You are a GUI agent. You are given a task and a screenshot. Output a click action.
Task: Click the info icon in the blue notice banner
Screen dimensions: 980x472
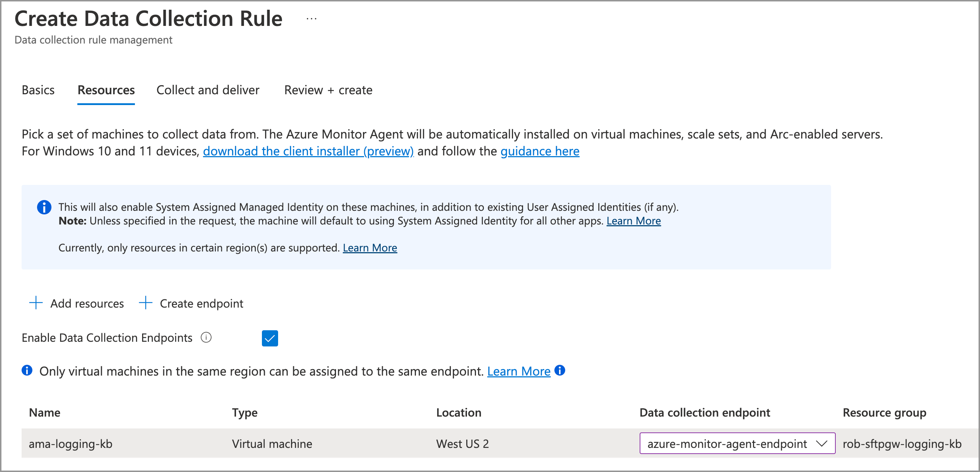[x=44, y=207]
